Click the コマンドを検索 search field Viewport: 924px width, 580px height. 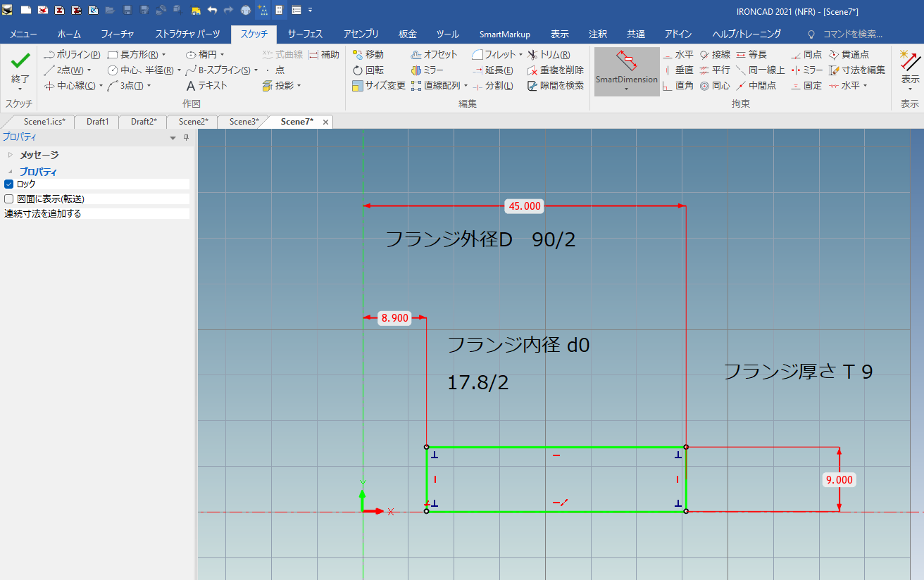click(852, 34)
